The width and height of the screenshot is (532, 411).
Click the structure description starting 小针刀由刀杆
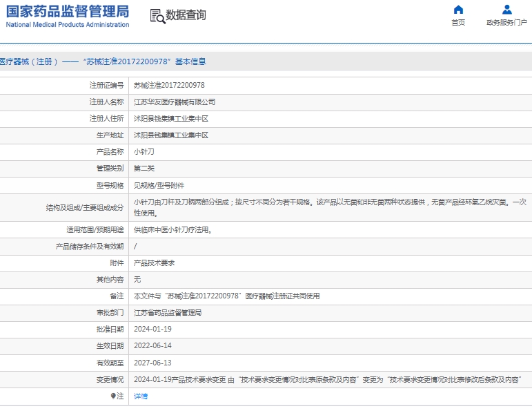(x=330, y=207)
